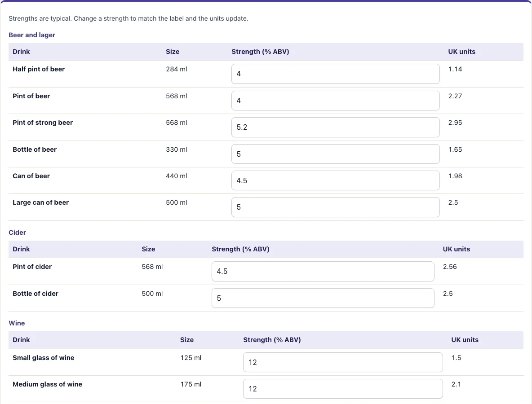Screen dimensions: 532x404
Task: Select the 'Bottle of cider' row label
Action: click(35, 294)
